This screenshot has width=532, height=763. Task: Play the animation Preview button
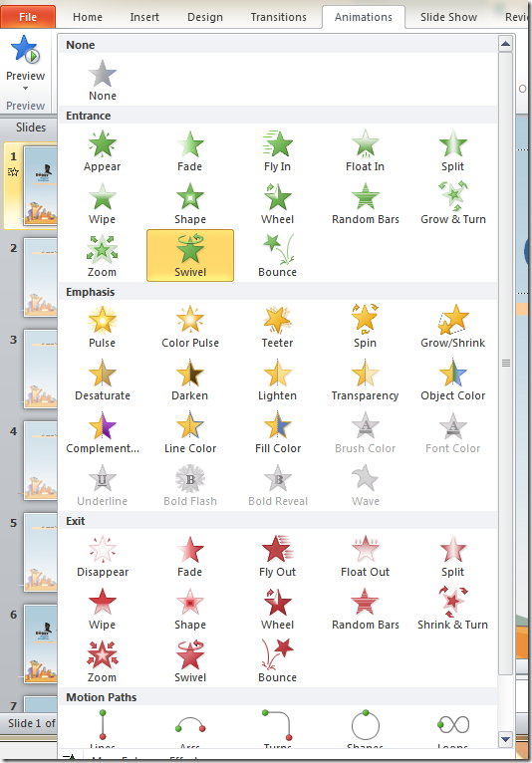point(25,58)
